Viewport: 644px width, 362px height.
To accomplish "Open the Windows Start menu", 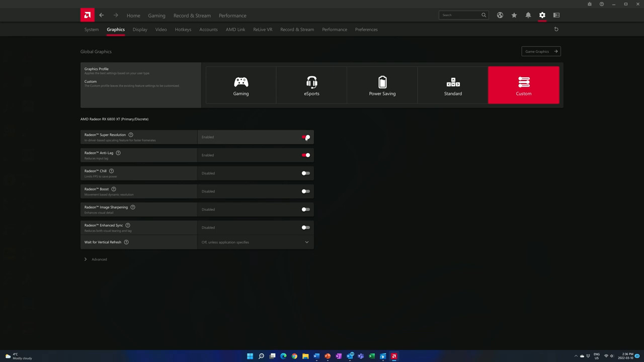I will click(250, 356).
